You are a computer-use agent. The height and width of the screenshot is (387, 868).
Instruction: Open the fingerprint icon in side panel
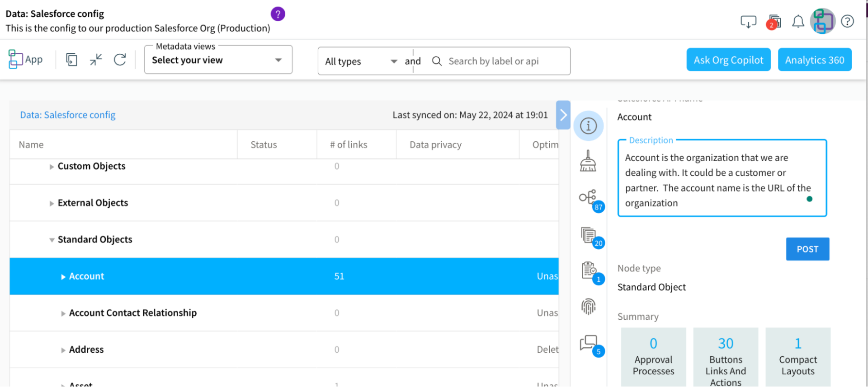tap(588, 307)
